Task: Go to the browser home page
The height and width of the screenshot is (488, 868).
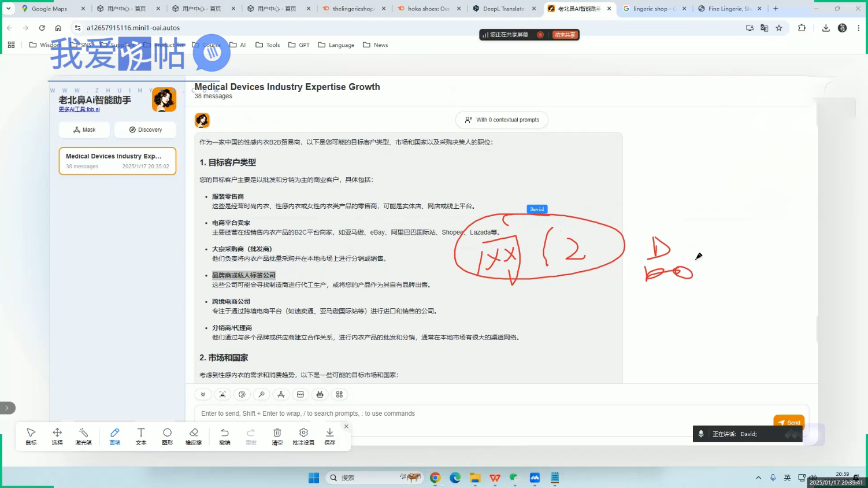Action: (x=58, y=28)
